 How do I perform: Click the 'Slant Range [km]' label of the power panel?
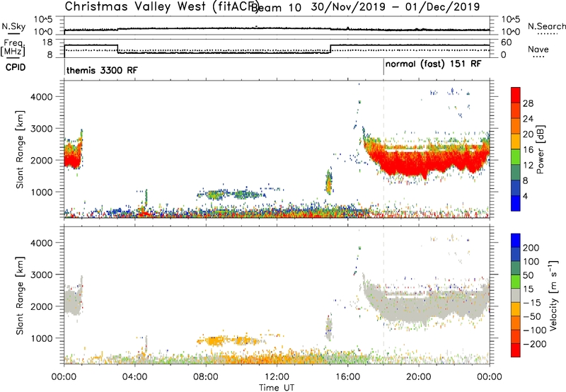(x=20, y=149)
